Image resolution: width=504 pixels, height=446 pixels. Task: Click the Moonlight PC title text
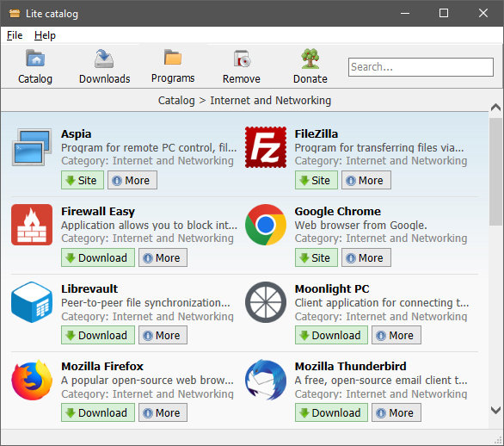(x=332, y=289)
